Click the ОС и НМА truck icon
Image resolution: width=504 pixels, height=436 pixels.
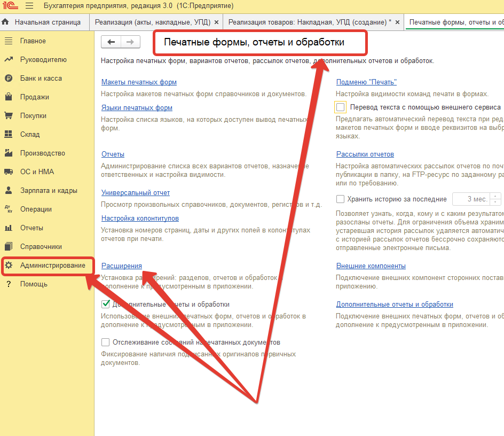click(9, 172)
